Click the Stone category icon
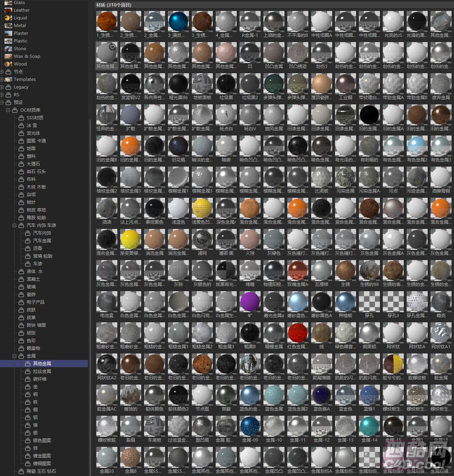 pos(8,49)
